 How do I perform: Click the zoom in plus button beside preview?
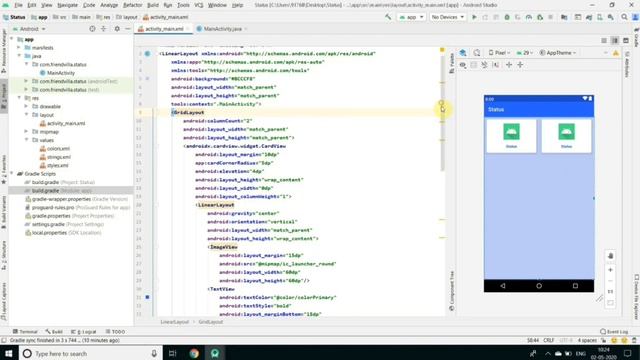coord(610,270)
